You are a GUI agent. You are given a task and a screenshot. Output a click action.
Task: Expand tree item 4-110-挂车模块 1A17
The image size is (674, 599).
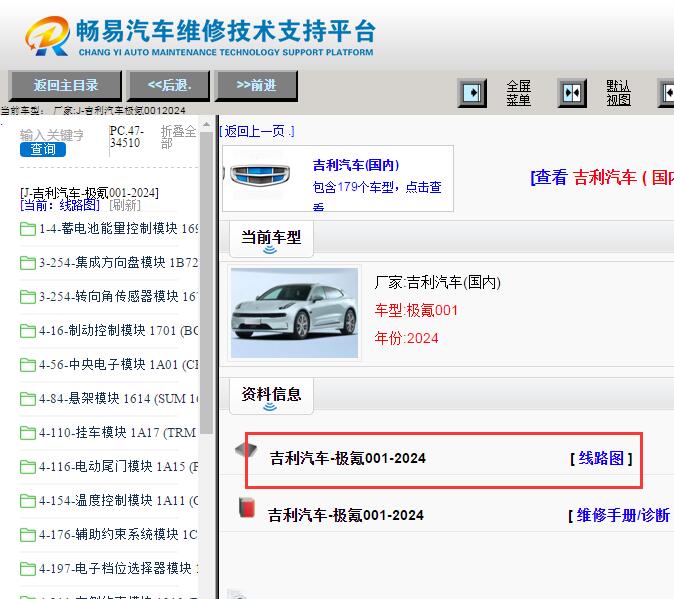119,432
